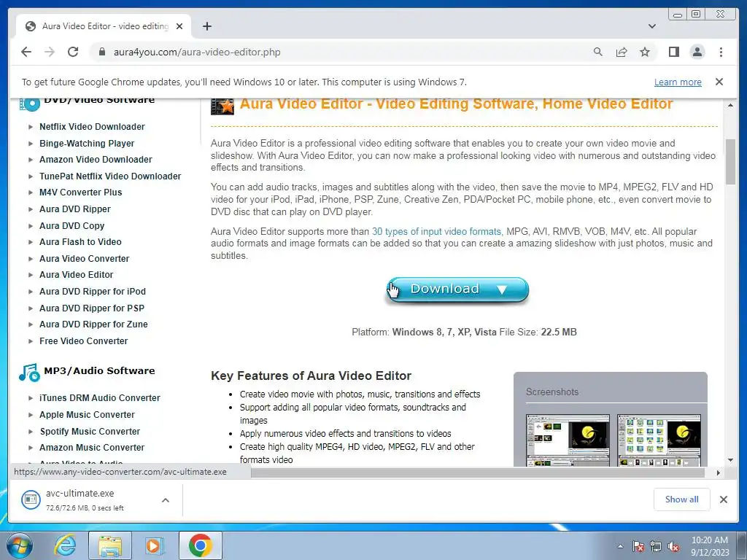Select the Aura Video Editor browser tab

pyautogui.click(x=104, y=26)
